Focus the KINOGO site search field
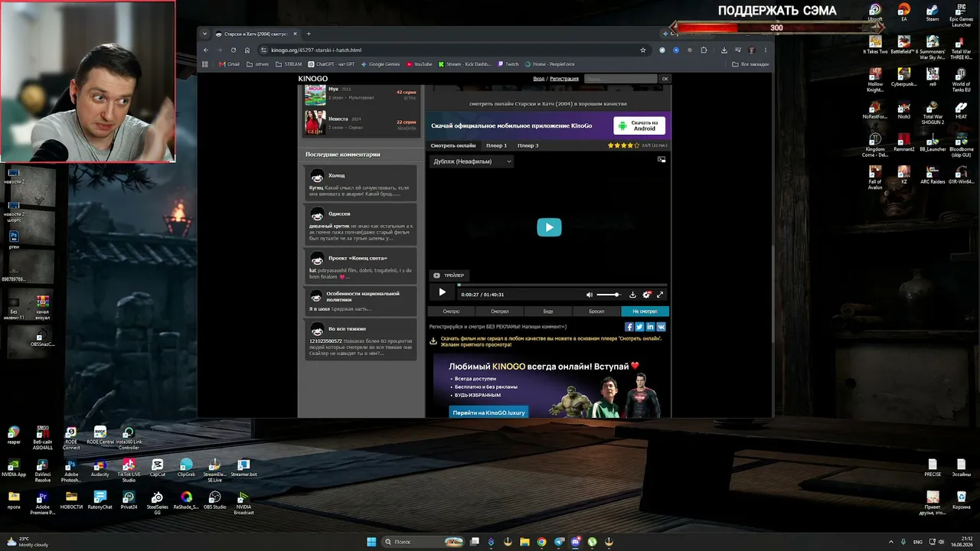The width and height of the screenshot is (980, 551). pyautogui.click(x=621, y=79)
